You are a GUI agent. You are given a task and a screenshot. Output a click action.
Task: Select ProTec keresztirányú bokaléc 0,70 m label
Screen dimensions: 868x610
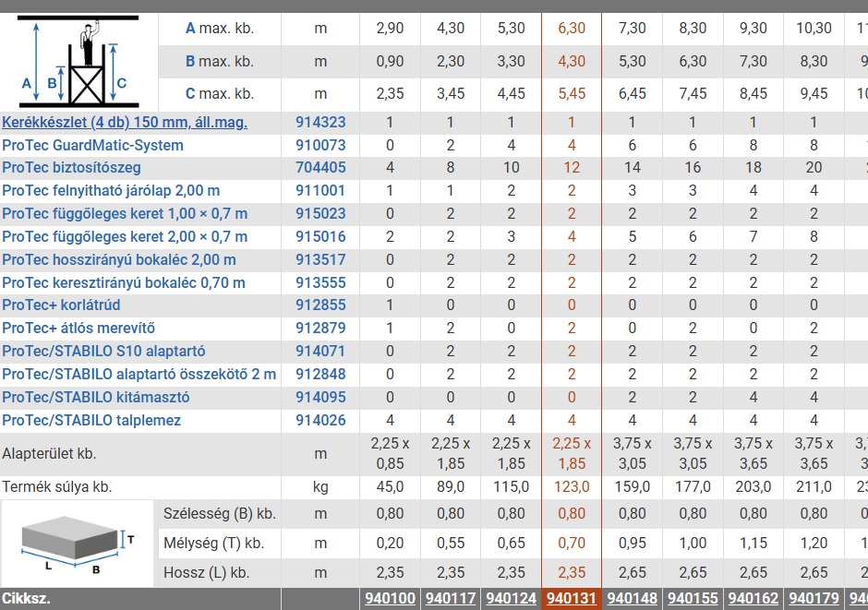[124, 283]
